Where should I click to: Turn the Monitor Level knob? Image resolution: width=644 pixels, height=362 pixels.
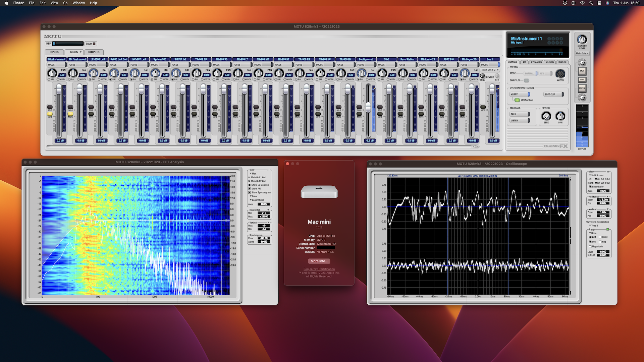tap(582, 40)
